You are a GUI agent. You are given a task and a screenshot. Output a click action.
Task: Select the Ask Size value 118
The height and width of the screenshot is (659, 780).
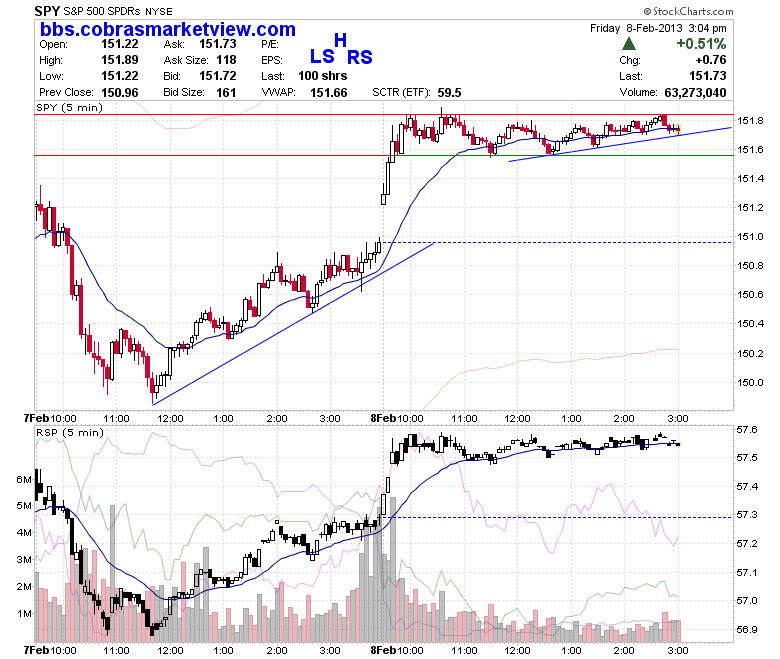[x=226, y=60]
